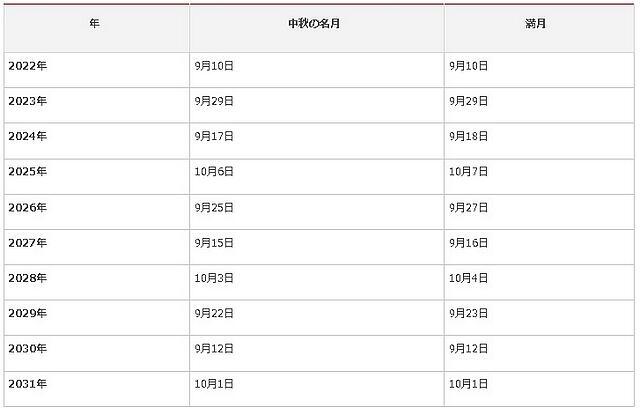
Task: Click the 10月3日 mid-autumn moon cell
Action: click(214, 278)
